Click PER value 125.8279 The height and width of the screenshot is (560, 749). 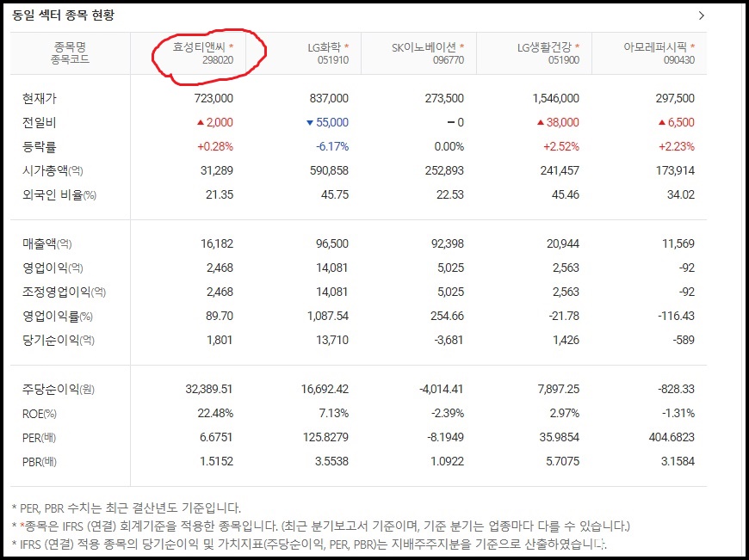[325, 437]
